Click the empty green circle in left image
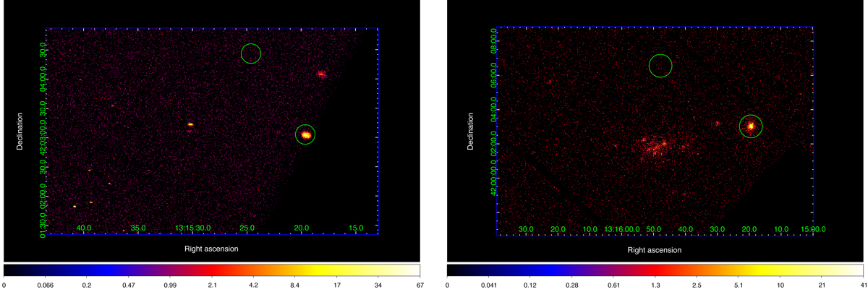Image resolution: width=868 pixels, height=292 pixels. pyautogui.click(x=250, y=53)
